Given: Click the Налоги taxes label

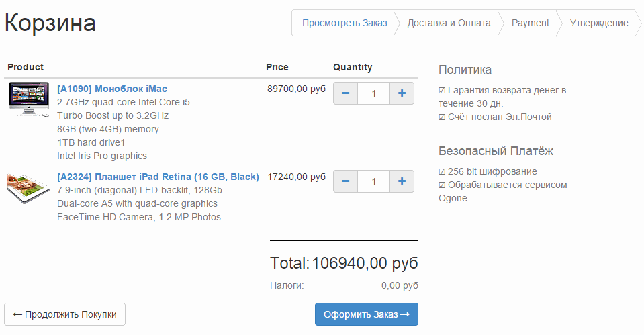Looking at the screenshot, I should (x=287, y=285).
